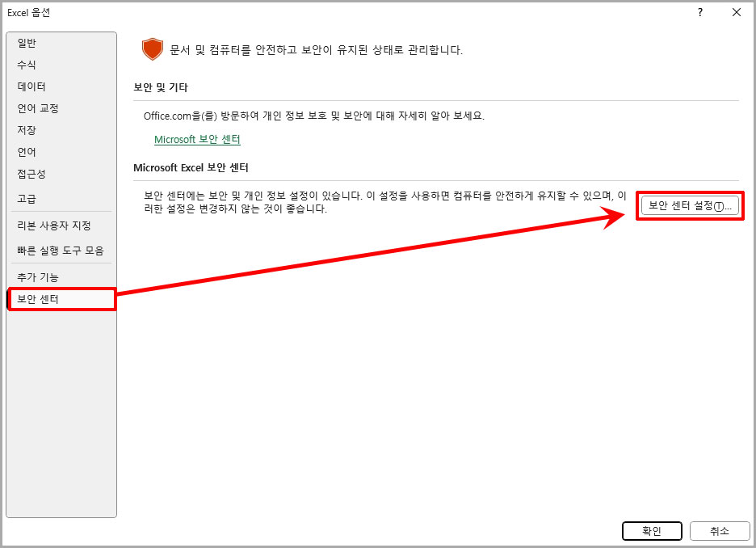Viewport: 756px width, 548px height.
Task: Confirm settings with the 확인 button
Action: [652, 531]
